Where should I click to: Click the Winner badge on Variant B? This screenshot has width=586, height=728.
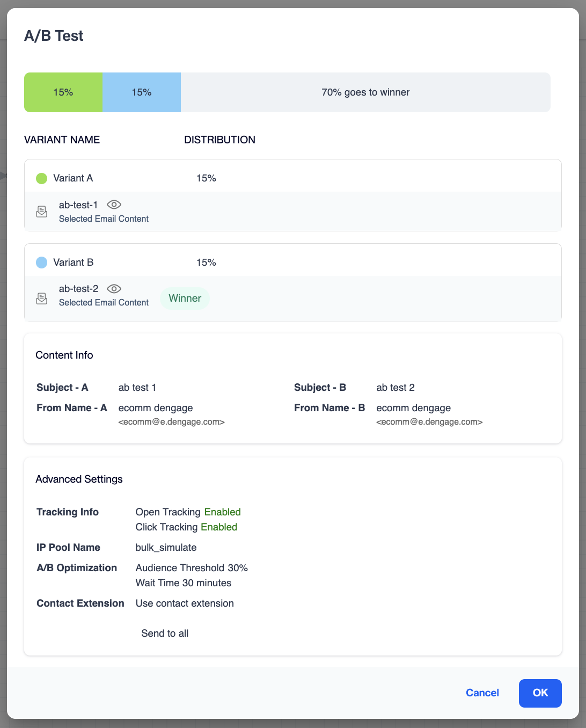(185, 299)
